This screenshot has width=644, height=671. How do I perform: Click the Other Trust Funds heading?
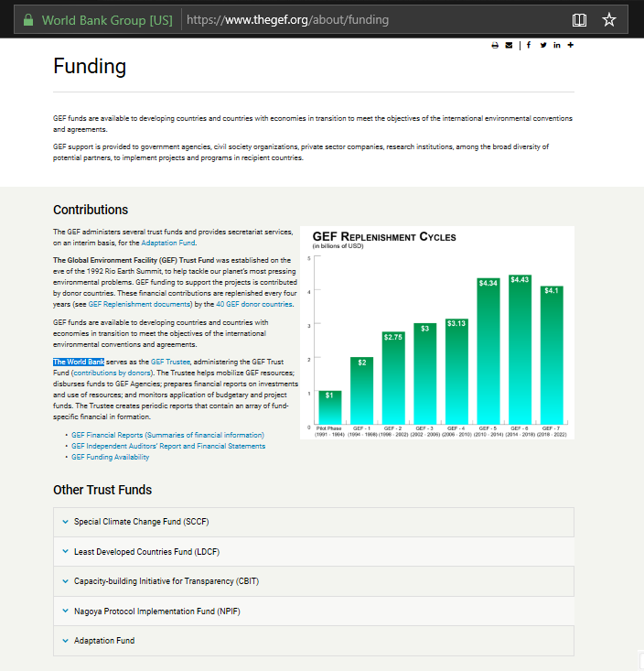tap(102, 490)
